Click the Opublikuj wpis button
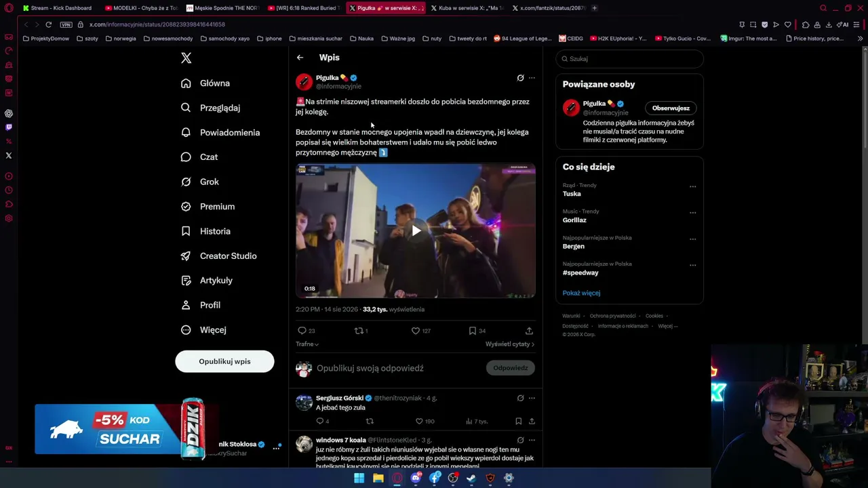The image size is (868, 488). coord(224,361)
